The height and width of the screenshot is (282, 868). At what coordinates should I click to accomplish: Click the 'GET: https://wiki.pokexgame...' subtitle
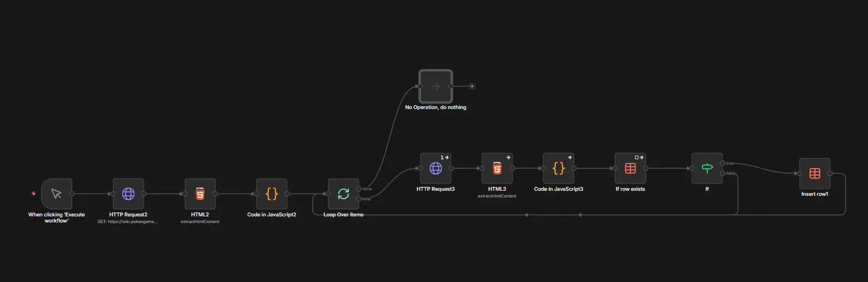coord(128,221)
